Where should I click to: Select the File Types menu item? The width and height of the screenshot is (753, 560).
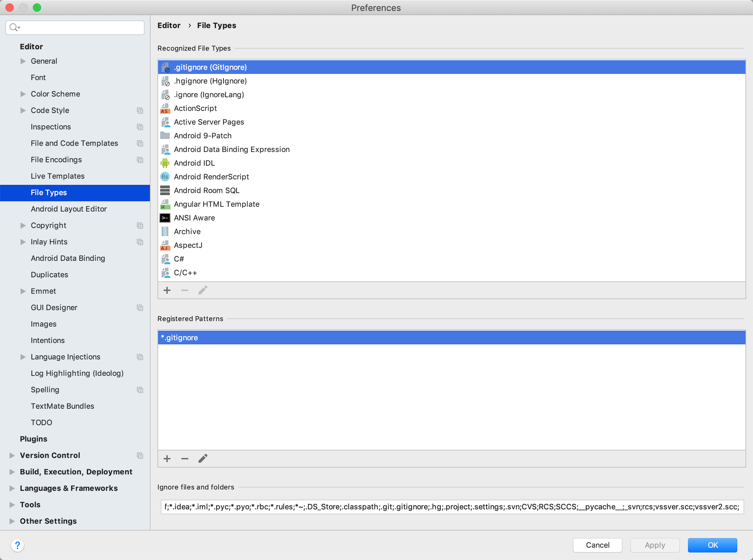(49, 192)
